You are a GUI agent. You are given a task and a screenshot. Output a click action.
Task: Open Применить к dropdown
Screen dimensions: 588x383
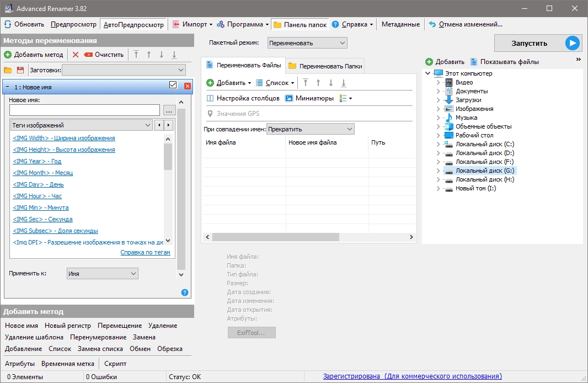(x=103, y=274)
